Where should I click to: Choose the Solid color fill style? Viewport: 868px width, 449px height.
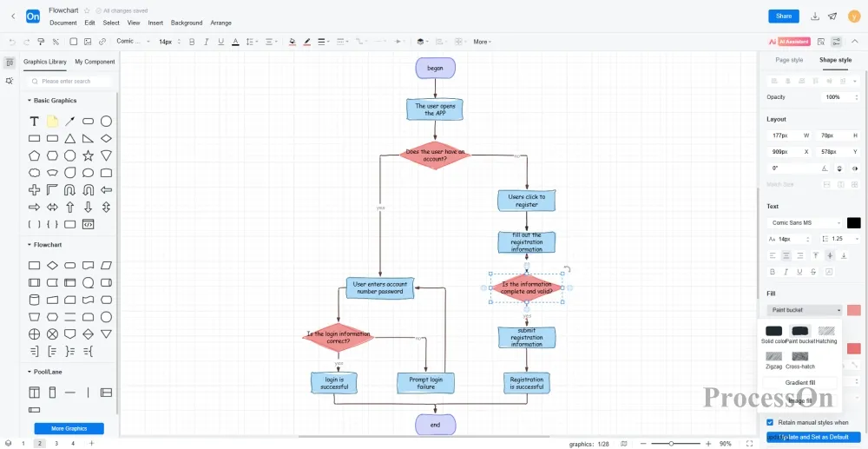pyautogui.click(x=773, y=331)
